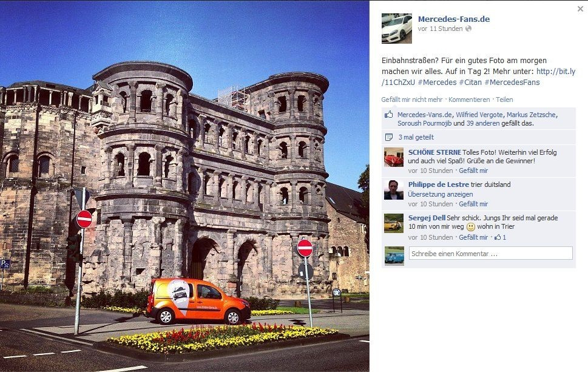The height and width of the screenshot is (372, 588).
Task: Open Sergej Dell avatar picture
Action: pos(394,223)
